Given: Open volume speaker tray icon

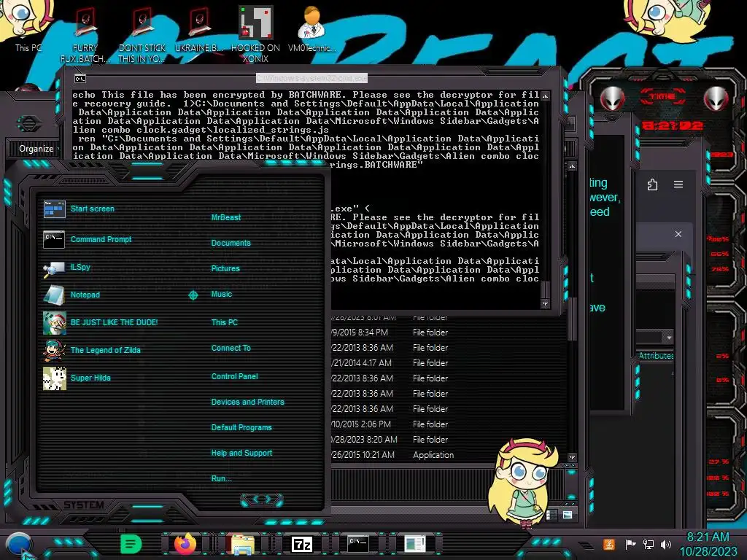Looking at the screenshot, I should click(x=666, y=544).
